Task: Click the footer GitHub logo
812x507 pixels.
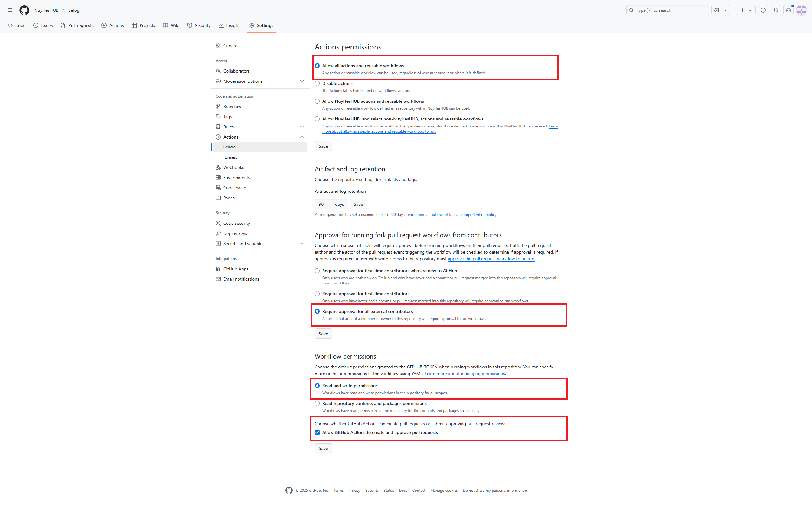Action: click(x=289, y=490)
